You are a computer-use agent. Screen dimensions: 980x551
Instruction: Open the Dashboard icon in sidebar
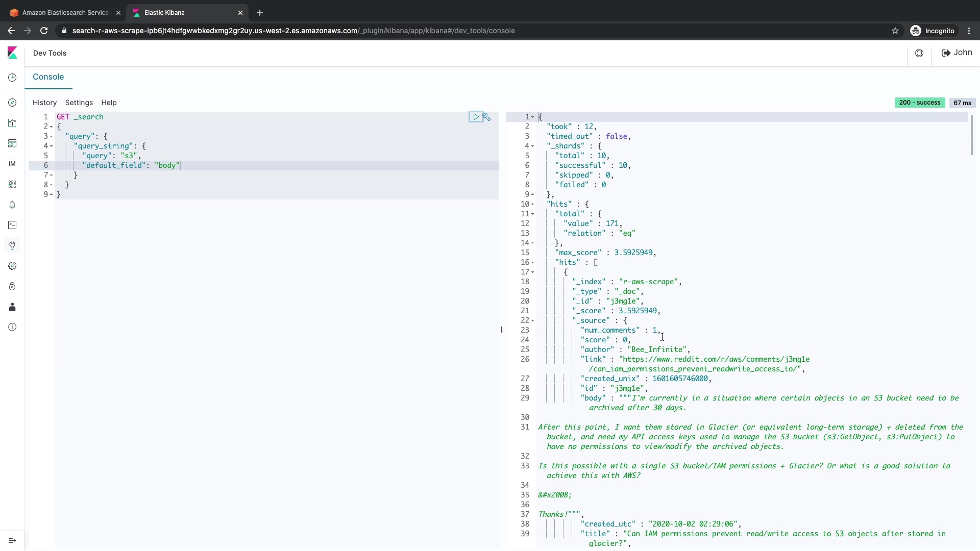coord(12,143)
